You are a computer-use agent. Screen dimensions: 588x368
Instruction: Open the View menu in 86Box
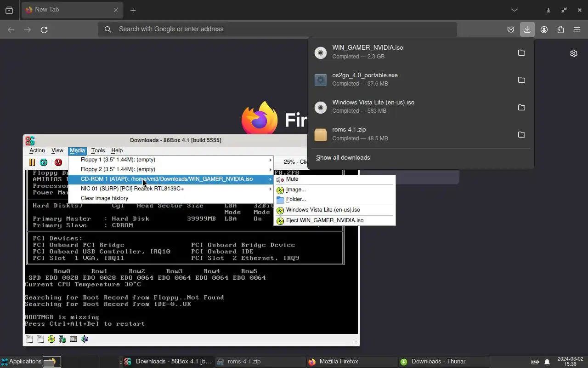point(57,150)
